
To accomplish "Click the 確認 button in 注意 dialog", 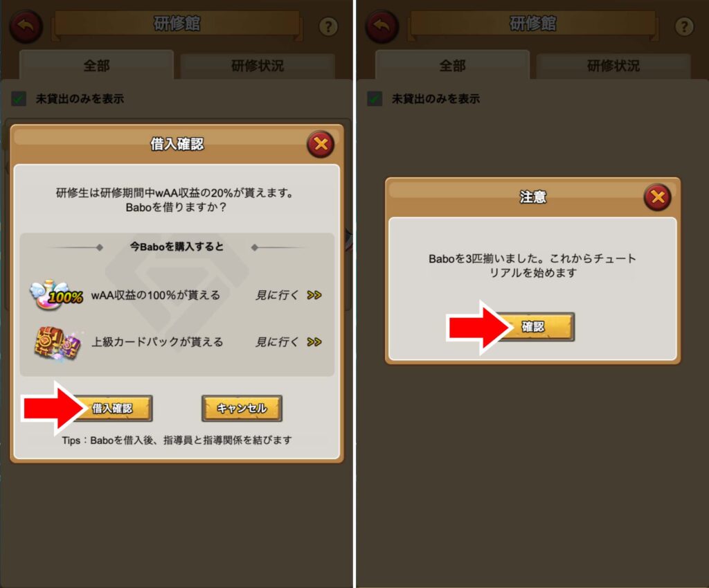I will pyautogui.click(x=534, y=327).
